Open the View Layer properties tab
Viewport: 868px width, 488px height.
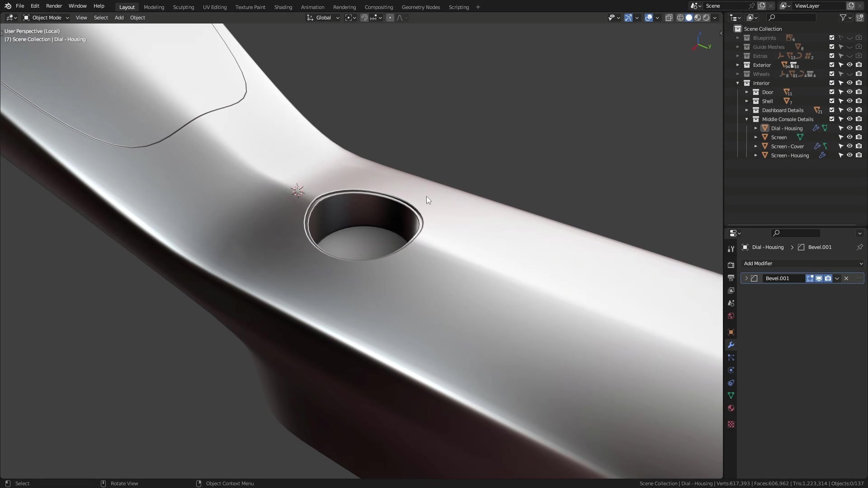tap(731, 291)
